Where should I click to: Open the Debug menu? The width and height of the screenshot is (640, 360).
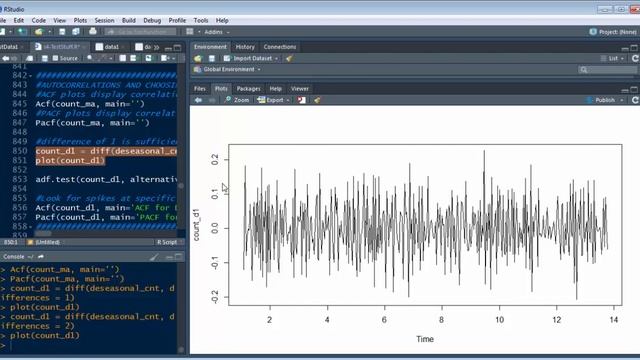[152, 20]
